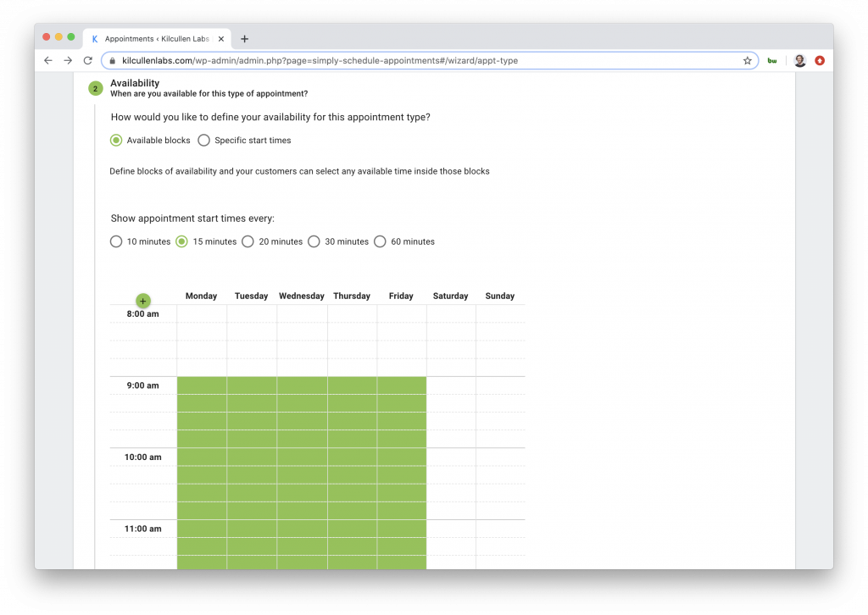Screen dimensions: 868x615
Task: Click the green plus add-time icon
Action: pyautogui.click(x=142, y=301)
